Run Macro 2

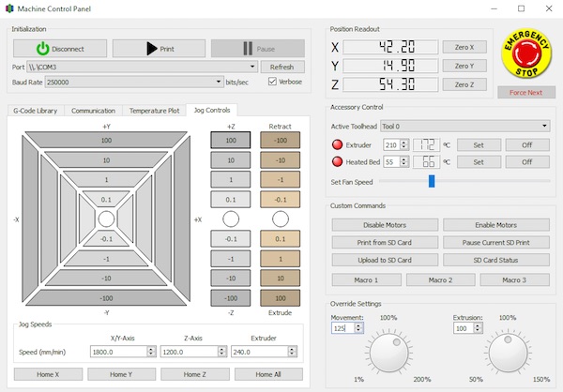pyautogui.click(x=441, y=279)
